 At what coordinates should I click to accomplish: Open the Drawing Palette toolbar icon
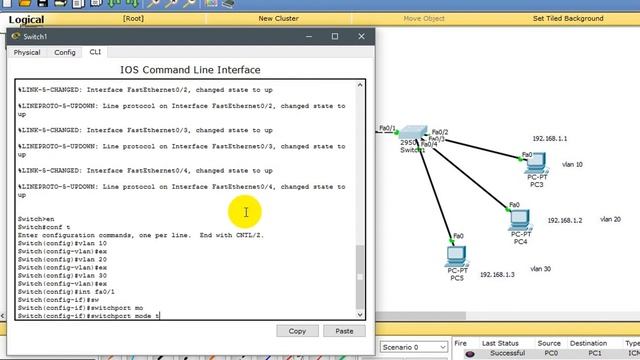[x=211, y=4]
